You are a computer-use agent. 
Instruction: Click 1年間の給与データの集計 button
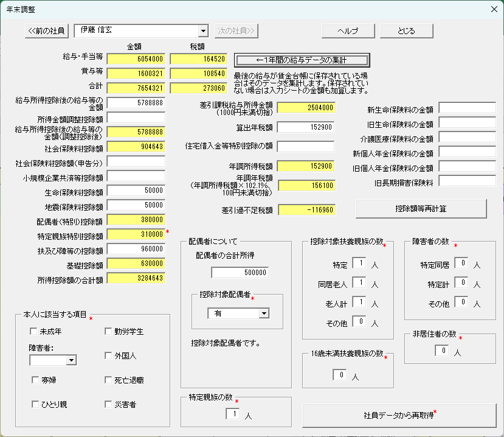pos(302,60)
